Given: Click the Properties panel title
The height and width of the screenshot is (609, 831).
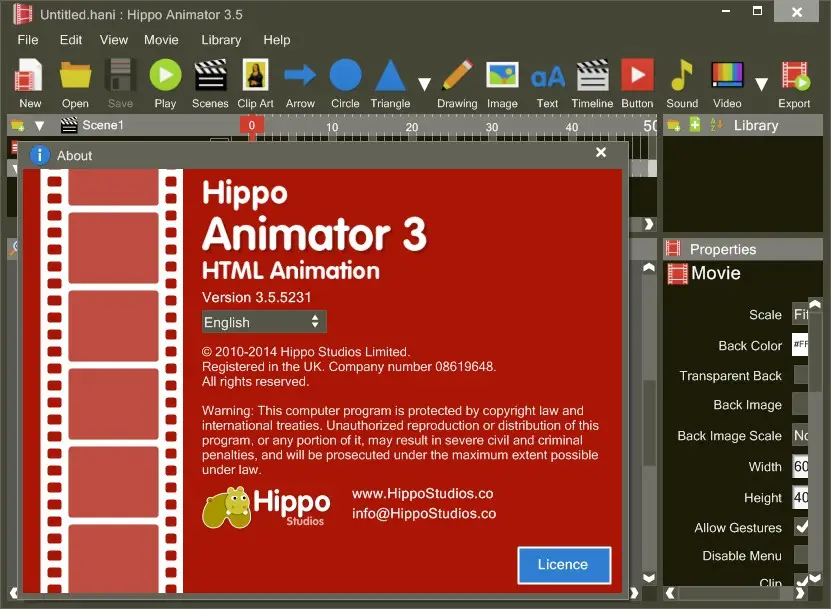Looking at the screenshot, I should tap(723, 249).
